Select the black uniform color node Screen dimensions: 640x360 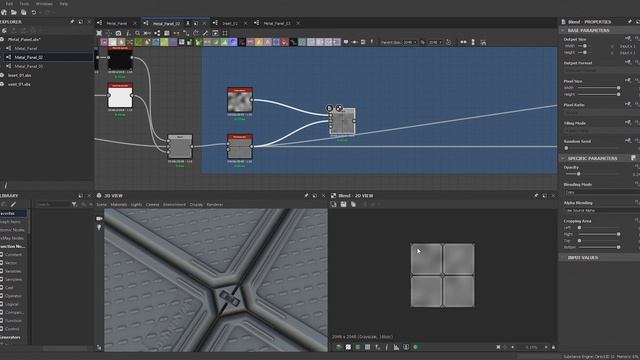click(x=120, y=59)
